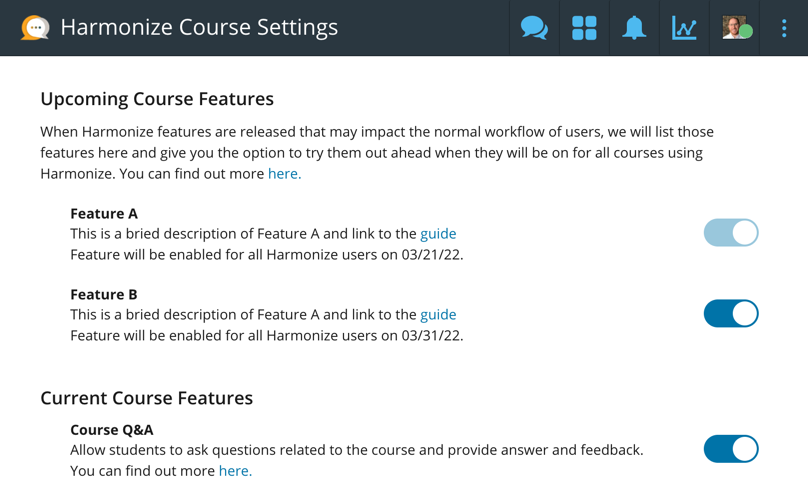Click the Feature A label

104,213
